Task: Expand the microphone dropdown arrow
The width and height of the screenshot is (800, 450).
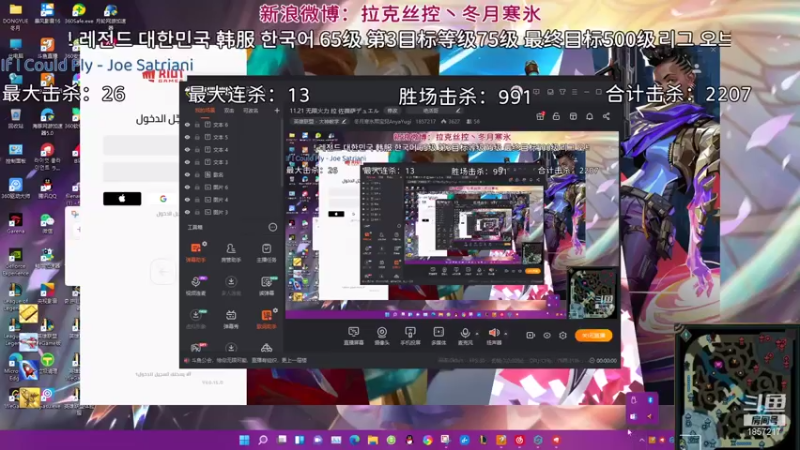Action: coord(477,334)
